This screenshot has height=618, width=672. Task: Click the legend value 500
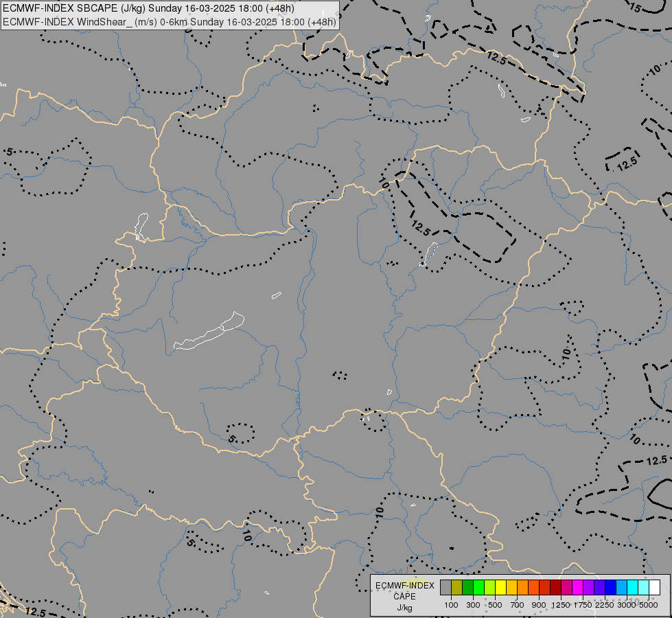tap(495, 605)
